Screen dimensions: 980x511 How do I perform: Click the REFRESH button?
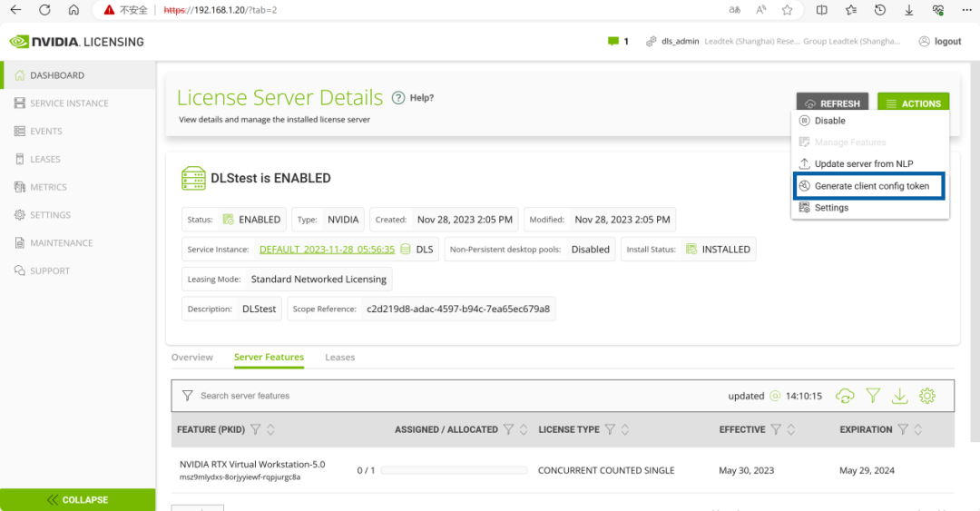click(x=832, y=103)
